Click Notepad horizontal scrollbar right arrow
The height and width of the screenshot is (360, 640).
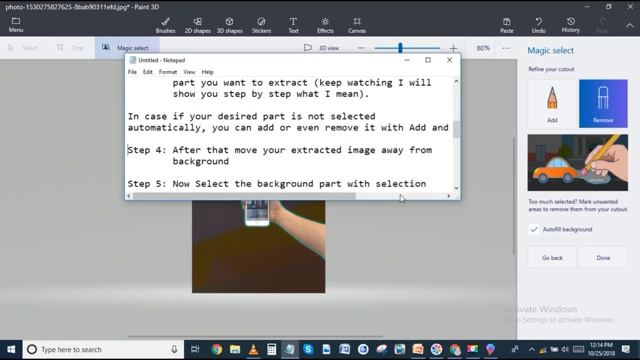(x=449, y=196)
